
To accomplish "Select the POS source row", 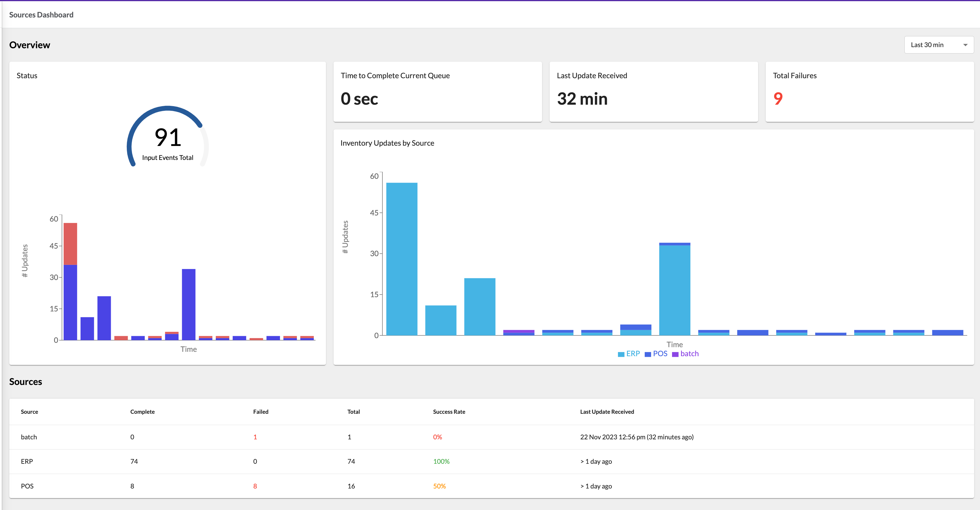I will [27, 486].
